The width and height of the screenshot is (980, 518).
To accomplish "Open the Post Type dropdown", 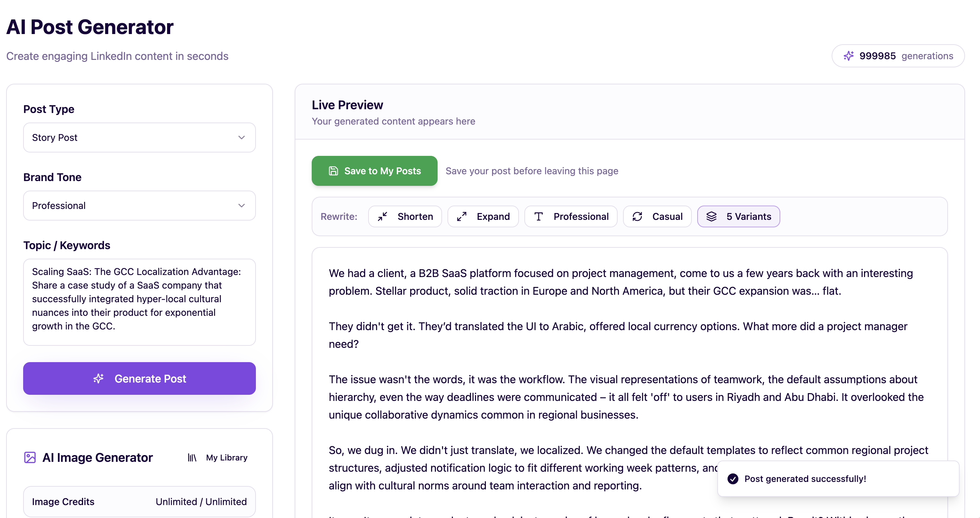I will coord(139,137).
